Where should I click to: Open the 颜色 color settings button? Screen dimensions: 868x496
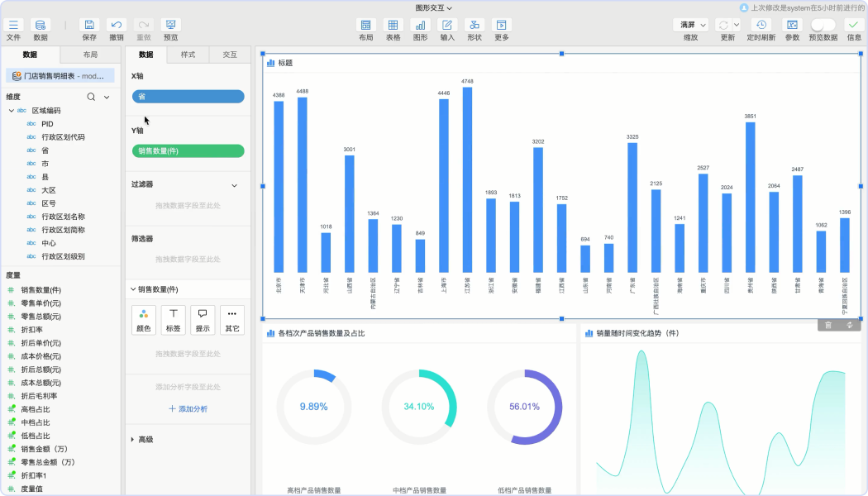(144, 319)
